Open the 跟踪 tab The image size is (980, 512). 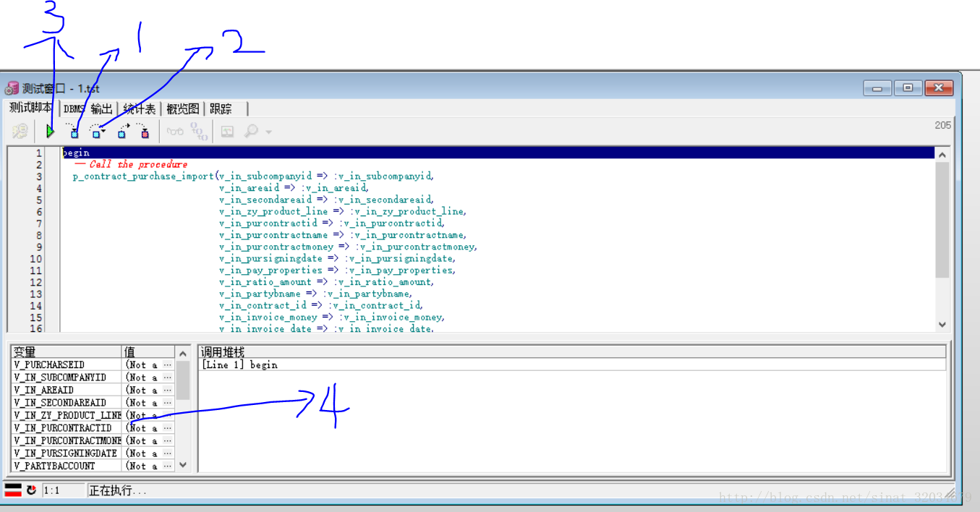221,109
